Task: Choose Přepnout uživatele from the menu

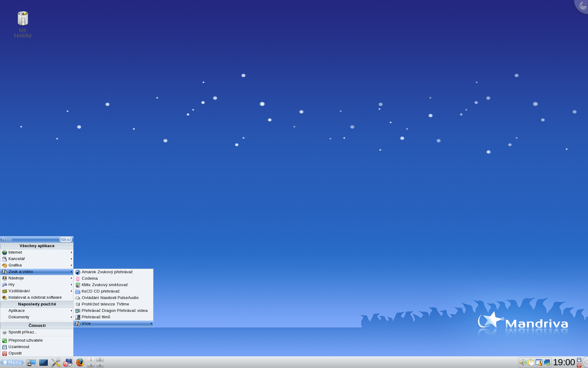Action: click(37, 340)
